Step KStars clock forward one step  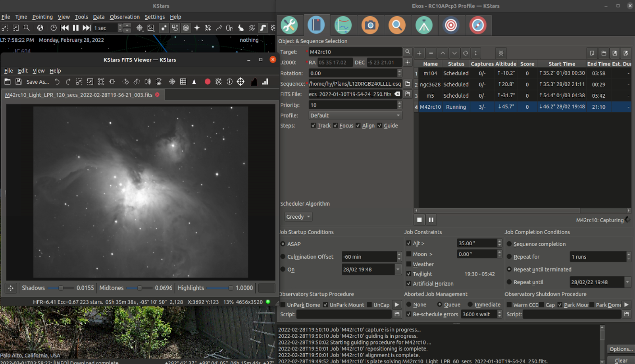(87, 28)
